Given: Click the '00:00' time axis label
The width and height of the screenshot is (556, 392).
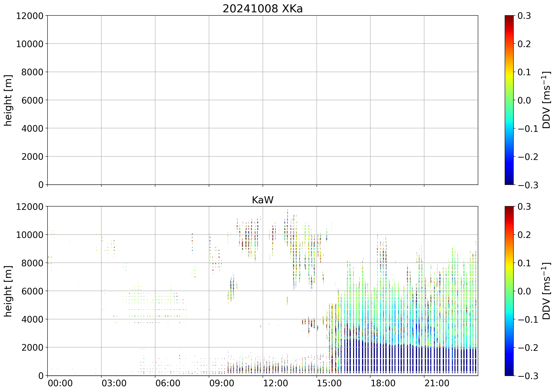Looking at the screenshot, I should point(60,383).
